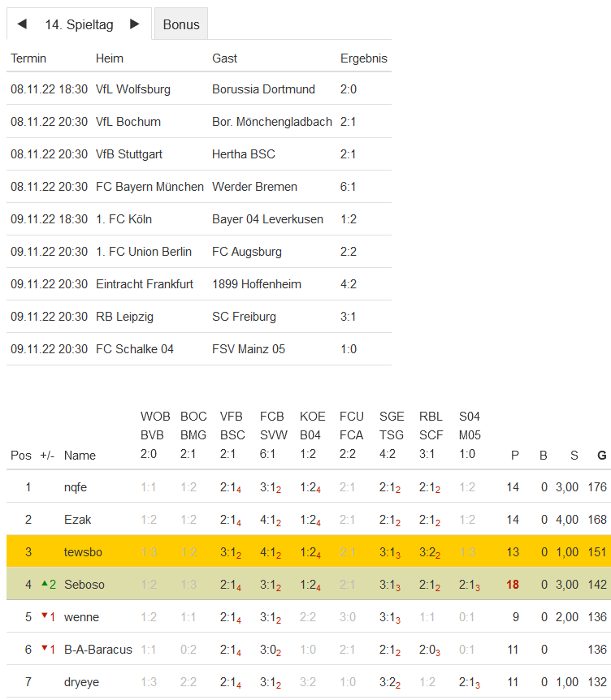Click the red down arrow beside wenne
The image size is (611, 700).
click(x=44, y=616)
